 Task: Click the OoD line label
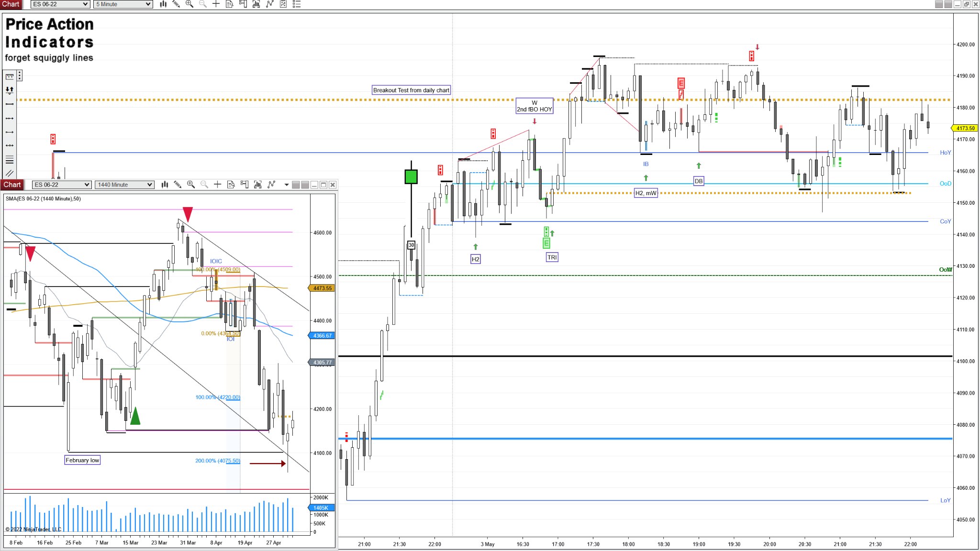945,184
